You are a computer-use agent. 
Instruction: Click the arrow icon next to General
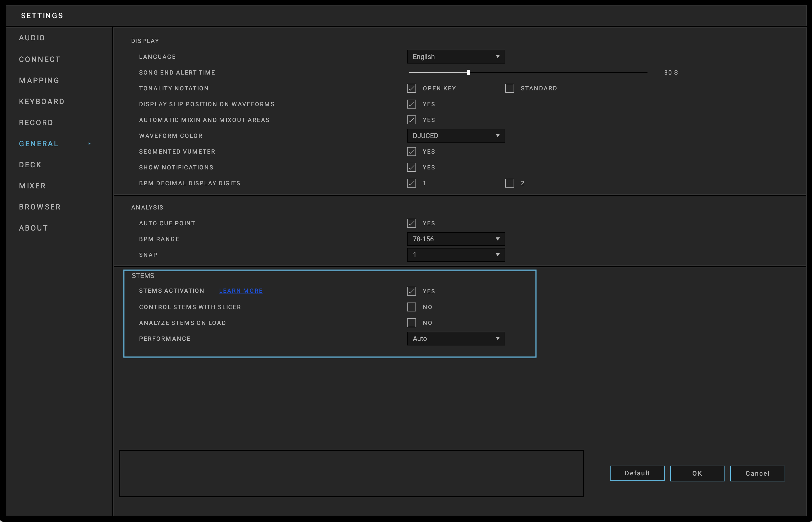pos(90,144)
